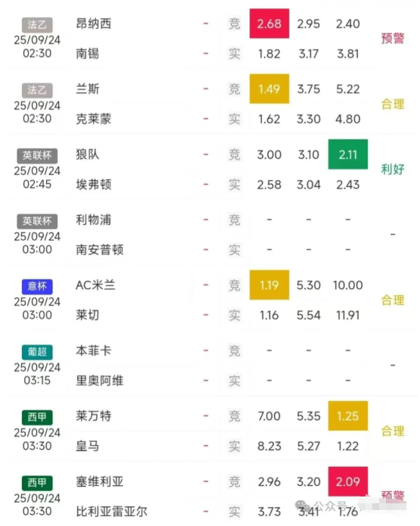
Task: Select the 西甲 badge beside 莱万特
Action: pos(37,417)
